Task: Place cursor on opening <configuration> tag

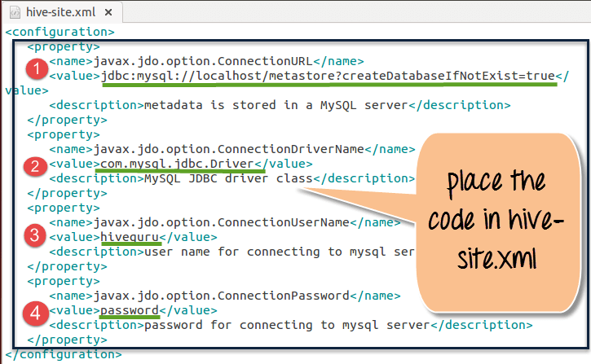Action: click(x=60, y=33)
